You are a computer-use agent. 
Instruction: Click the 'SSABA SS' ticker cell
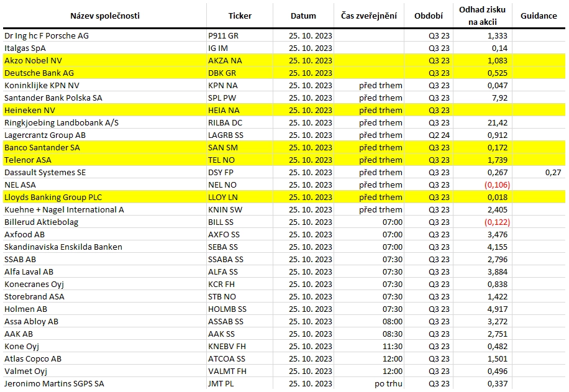[x=240, y=259]
